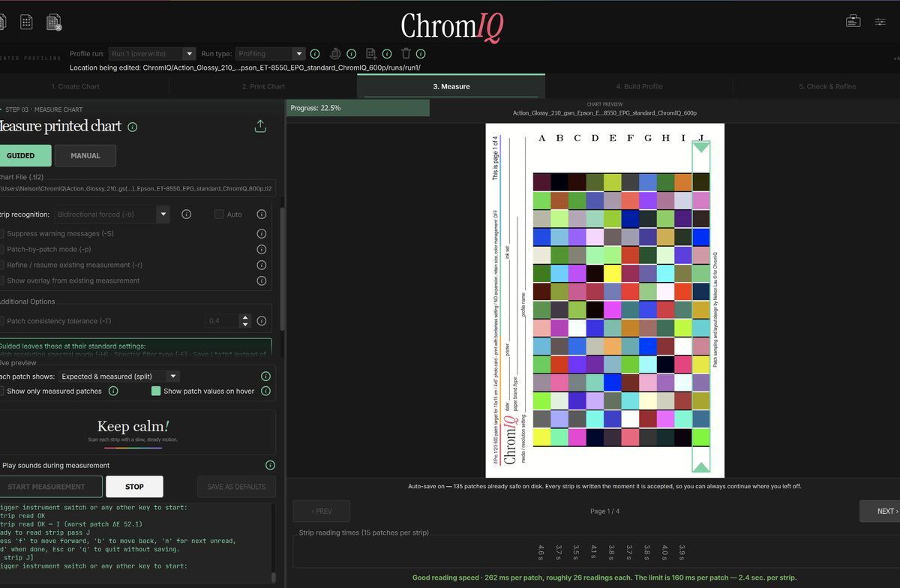Click the info icon after the reset run icon
The height and width of the screenshot is (588, 900).
click(x=352, y=54)
